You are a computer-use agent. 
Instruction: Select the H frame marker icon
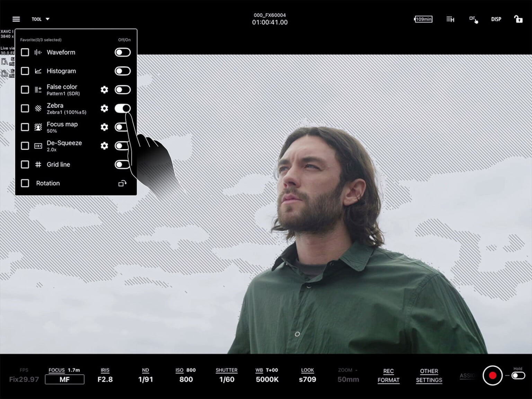tap(450, 19)
